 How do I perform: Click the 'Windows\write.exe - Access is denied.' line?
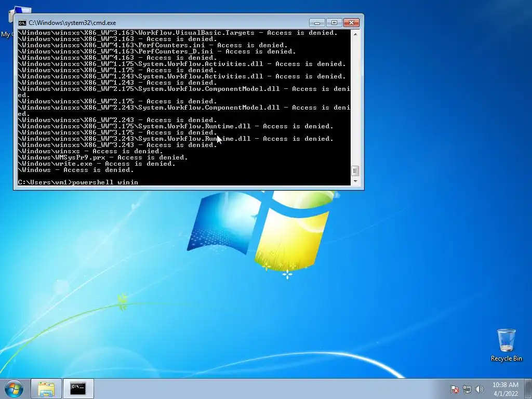click(x=97, y=164)
